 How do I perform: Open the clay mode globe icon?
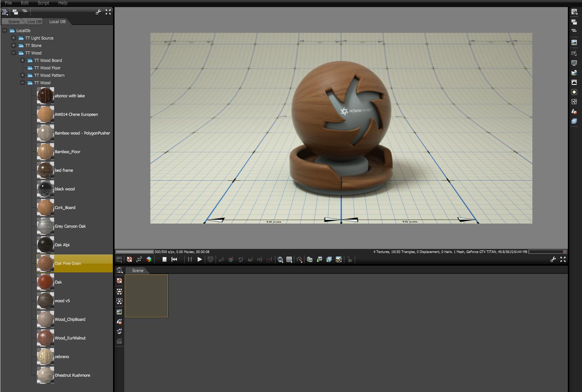click(x=280, y=259)
